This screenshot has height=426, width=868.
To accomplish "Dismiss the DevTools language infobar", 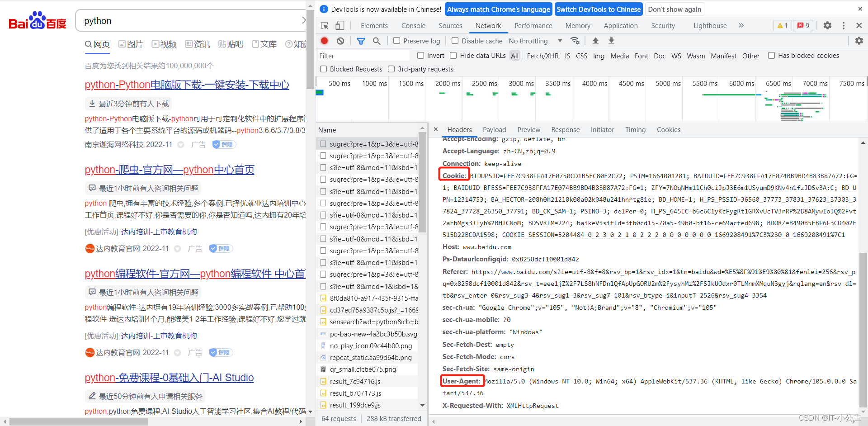I will coord(860,9).
